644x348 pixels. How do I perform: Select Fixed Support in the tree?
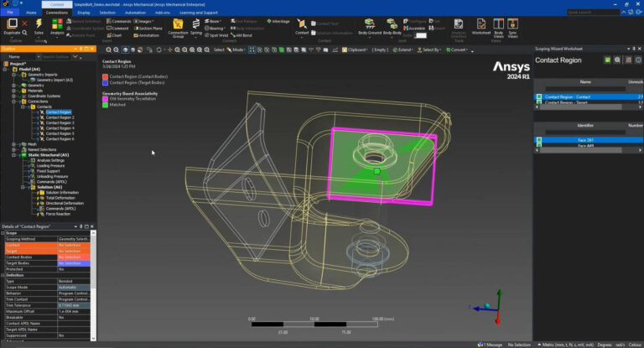pos(48,171)
